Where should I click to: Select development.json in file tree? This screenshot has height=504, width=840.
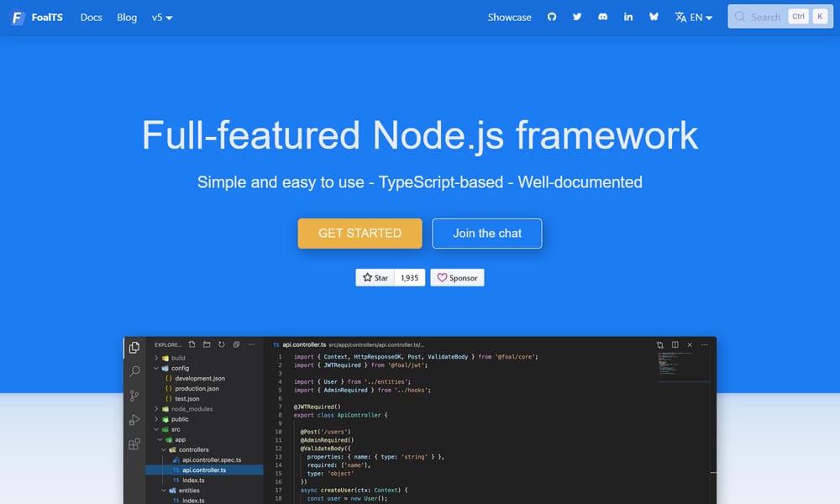coord(200,378)
